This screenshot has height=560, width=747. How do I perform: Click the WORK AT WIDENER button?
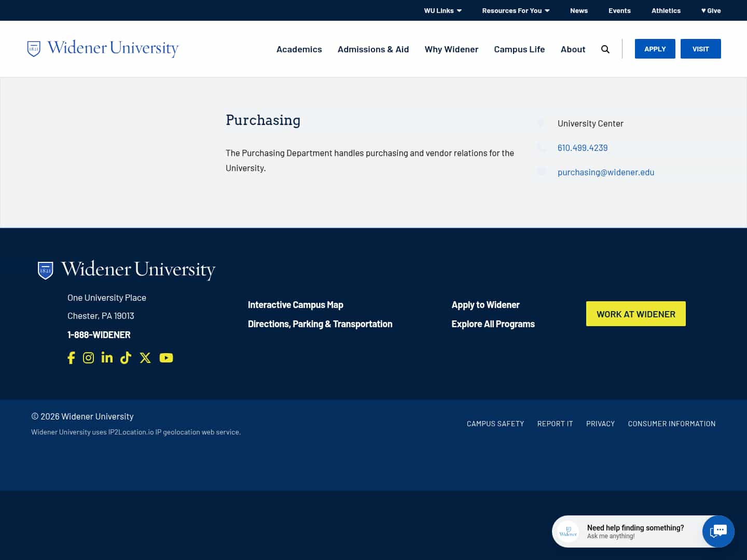(x=636, y=314)
